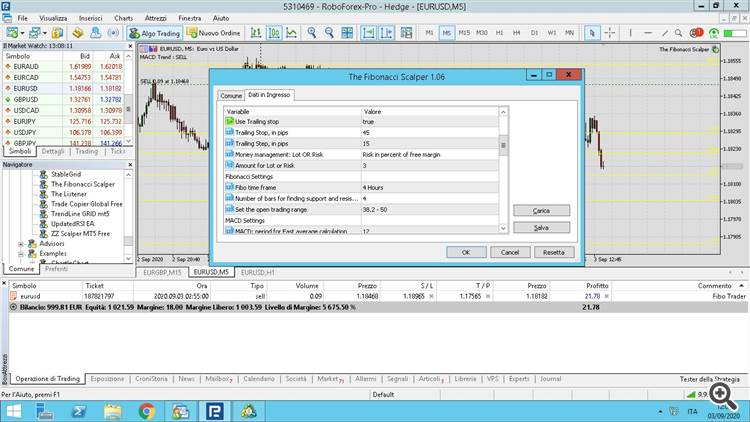Click the green VPS status icon

point(714,33)
